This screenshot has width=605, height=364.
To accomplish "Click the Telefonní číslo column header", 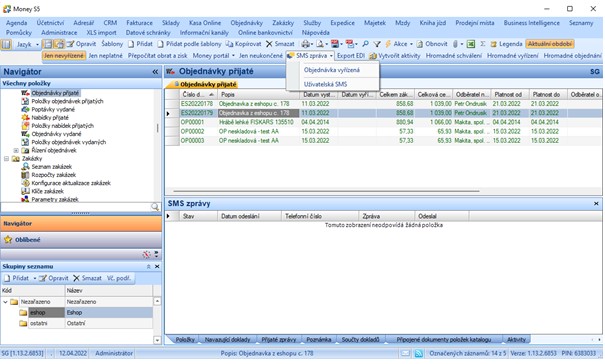I will pos(320,217).
